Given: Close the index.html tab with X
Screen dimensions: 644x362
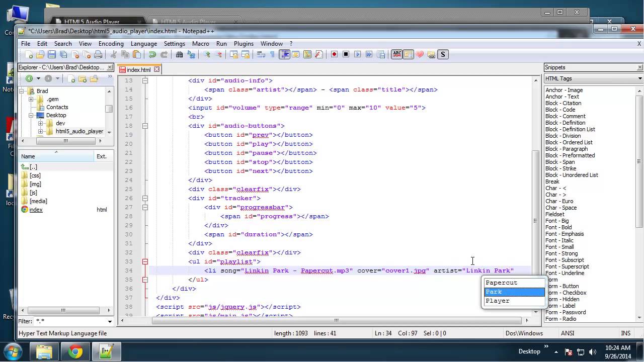Looking at the screenshot, I should point(156,69).
